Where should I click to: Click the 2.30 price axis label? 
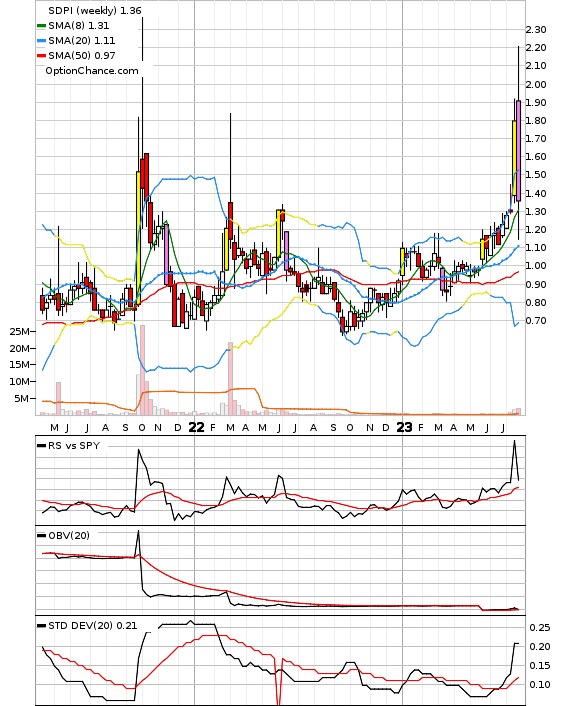coord(536,30)
